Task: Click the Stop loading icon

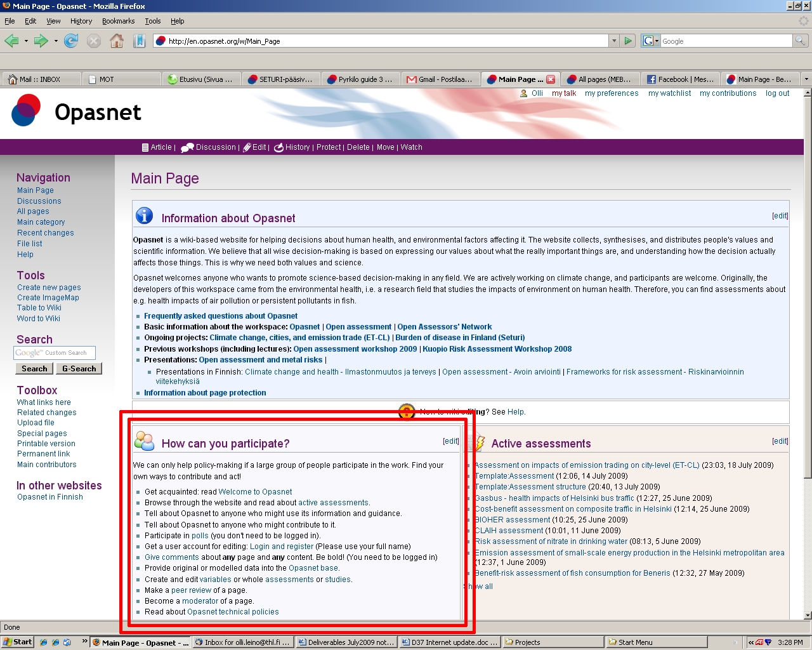Action: pyautogui.click(x=94, y=41)
